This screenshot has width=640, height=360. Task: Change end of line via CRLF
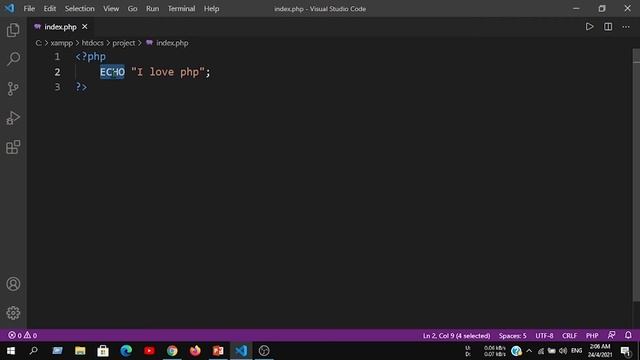coord(569,336)
